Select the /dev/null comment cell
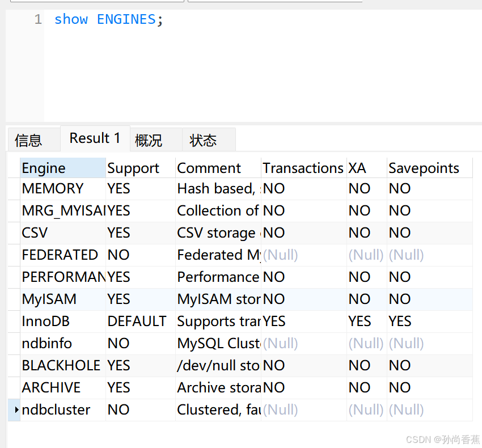Screen dimensions: 482x448 pos(218,366)
